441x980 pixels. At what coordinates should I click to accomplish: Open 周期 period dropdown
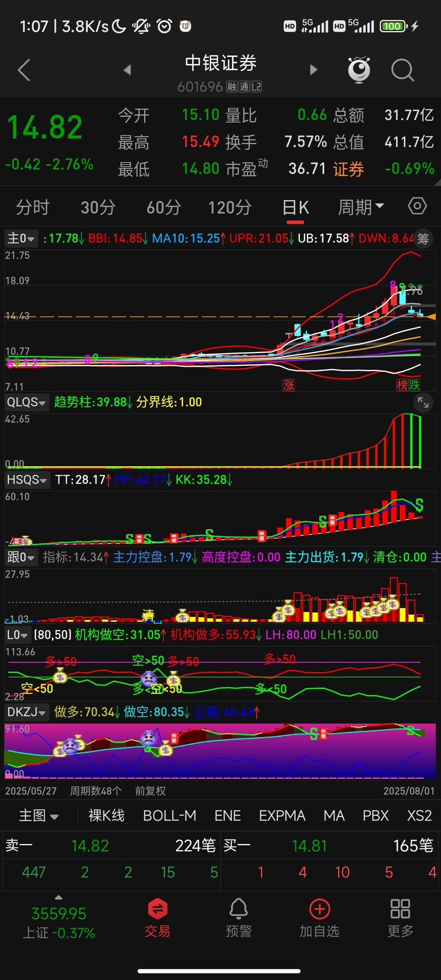point(361,207)
